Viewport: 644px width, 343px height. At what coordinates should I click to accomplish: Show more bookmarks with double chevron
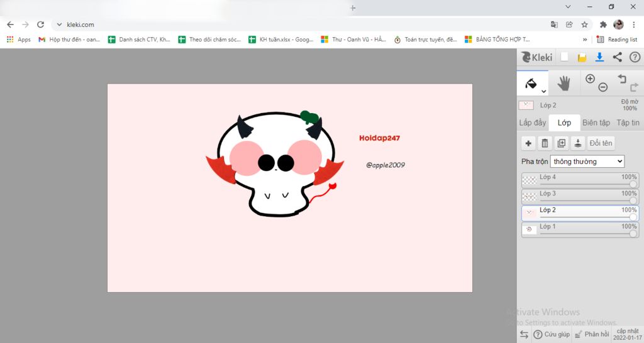point(585,40)
